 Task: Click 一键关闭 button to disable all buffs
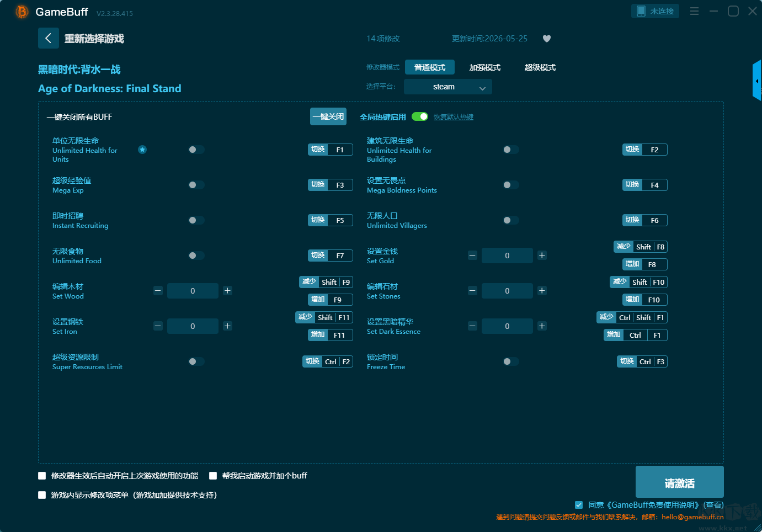(x=328, y=116)
